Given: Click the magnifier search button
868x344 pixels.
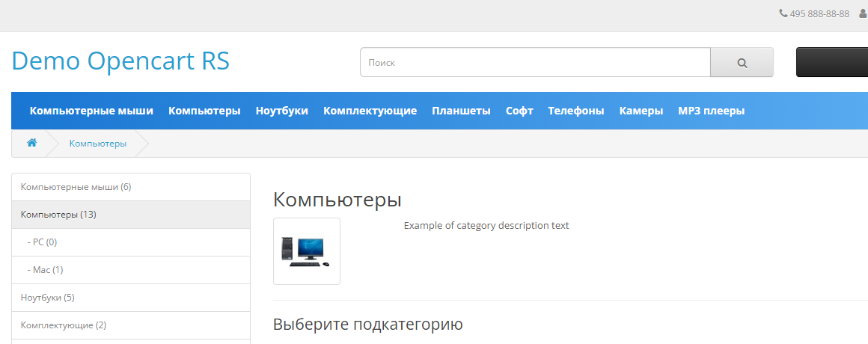Looking at the screenshot, I should 742,63.
